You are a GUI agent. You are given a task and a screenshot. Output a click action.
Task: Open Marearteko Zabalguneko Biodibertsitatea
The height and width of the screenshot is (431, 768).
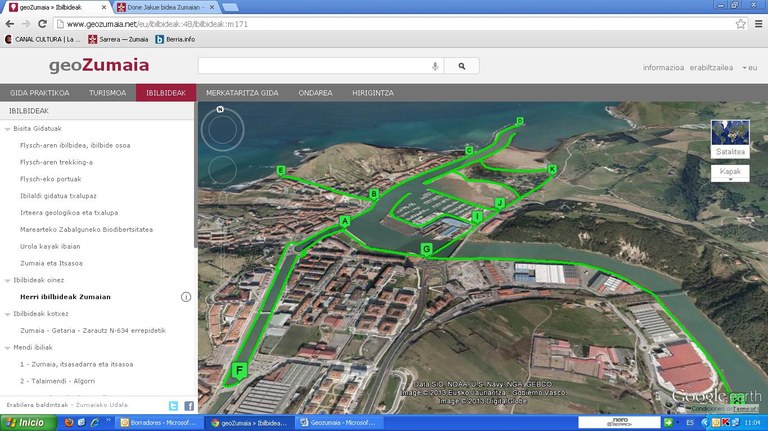pos(86,230)
